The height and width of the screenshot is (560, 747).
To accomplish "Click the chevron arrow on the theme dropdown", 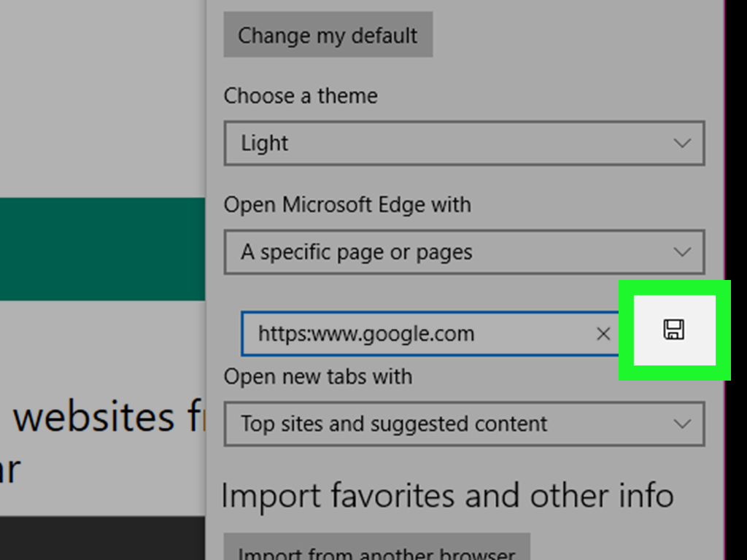I will click(x=682, y=144).
